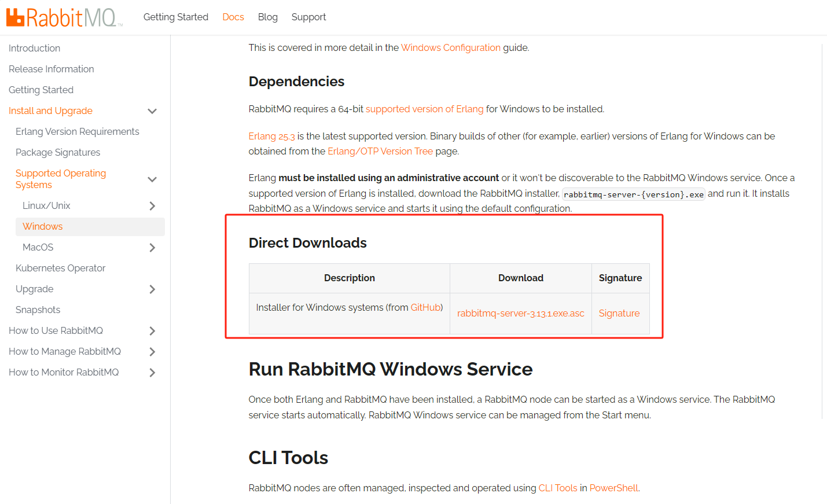The height and width of the screenshot is (504, 827).
Task: Open Kubernetes Operator in sidebar
Action: coord(61,268)
